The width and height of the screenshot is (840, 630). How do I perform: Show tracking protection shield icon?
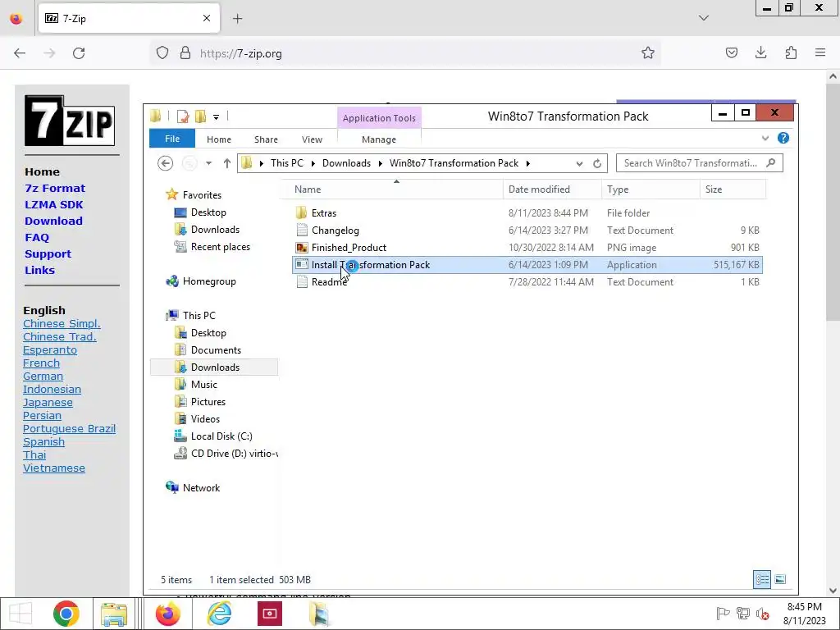click(162, 53)
